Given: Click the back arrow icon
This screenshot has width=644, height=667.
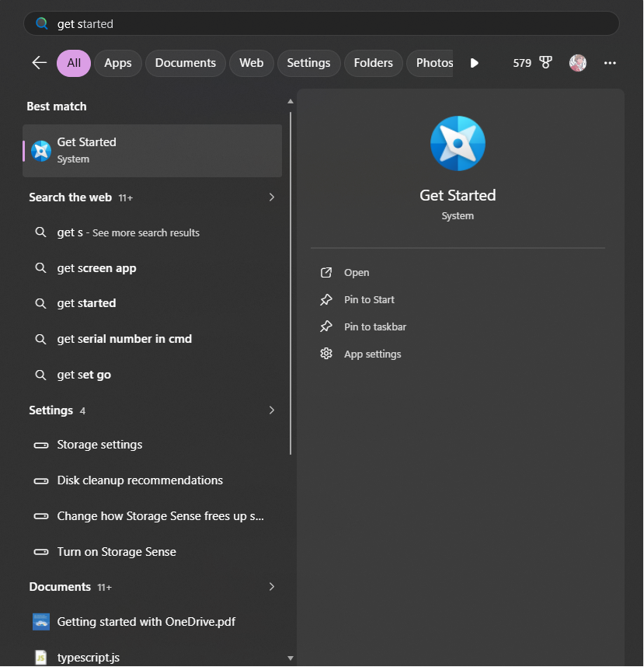Looking at the screenshot, I should [x=40, y=63].
